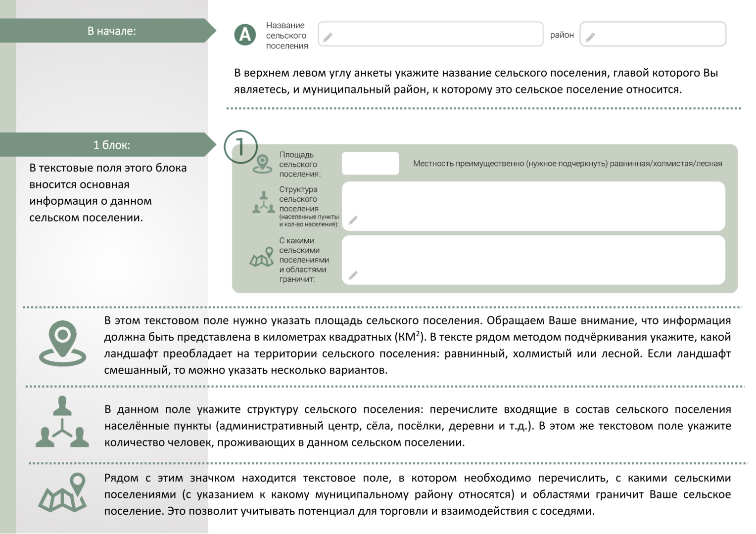Screen dimensions: 756x534
Task: Click the 'Местность преимущественно' landscape text
Action: click(x=567, y=164)
